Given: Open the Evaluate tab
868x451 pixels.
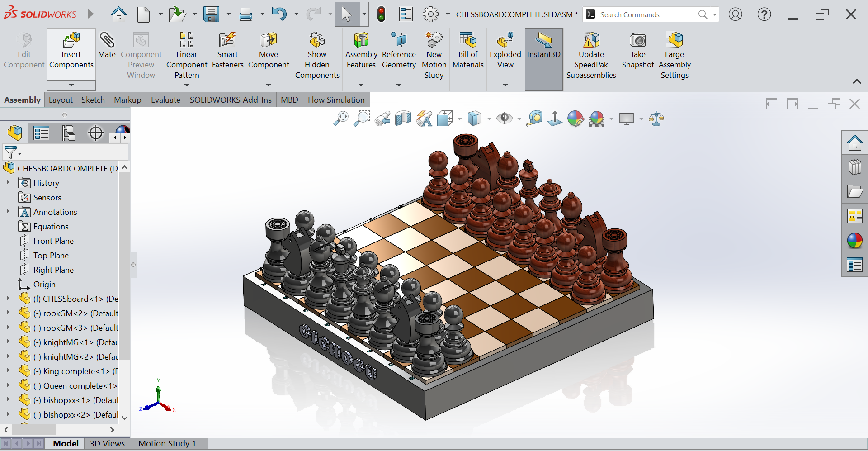Looking at the screenshot, I should 165,100.
